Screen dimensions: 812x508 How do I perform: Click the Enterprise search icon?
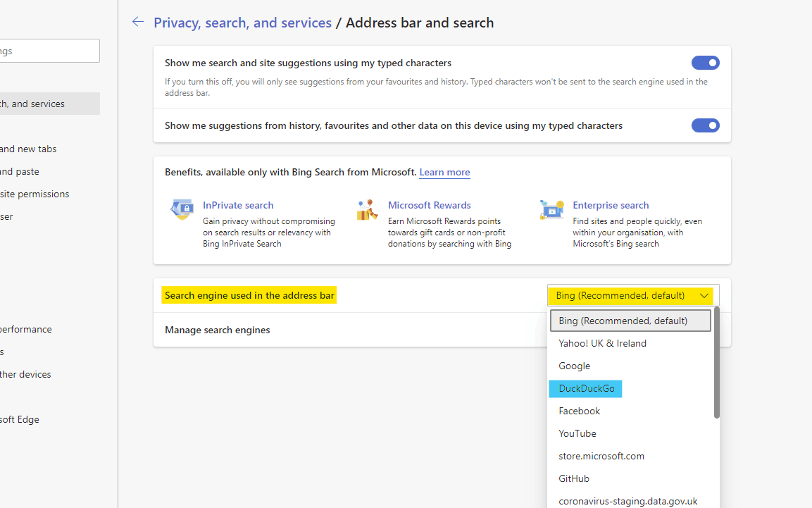[x=551, y=210]
